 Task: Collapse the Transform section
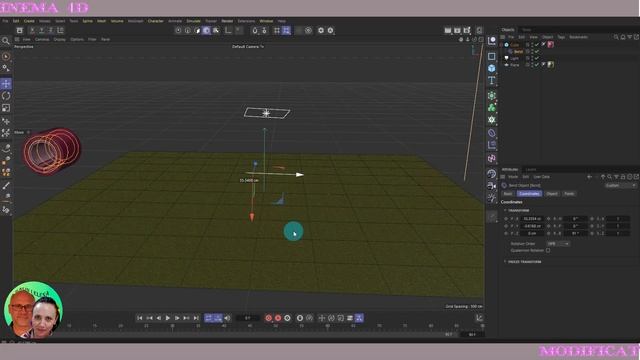[x=505, y=211]
